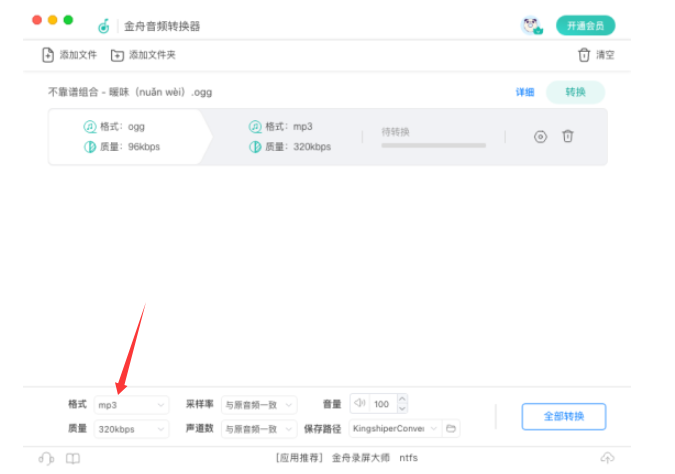This screenshot has height=474, width=675.
Task: Click the target 格式 mp3 music icon
Action: coord(255,127)
